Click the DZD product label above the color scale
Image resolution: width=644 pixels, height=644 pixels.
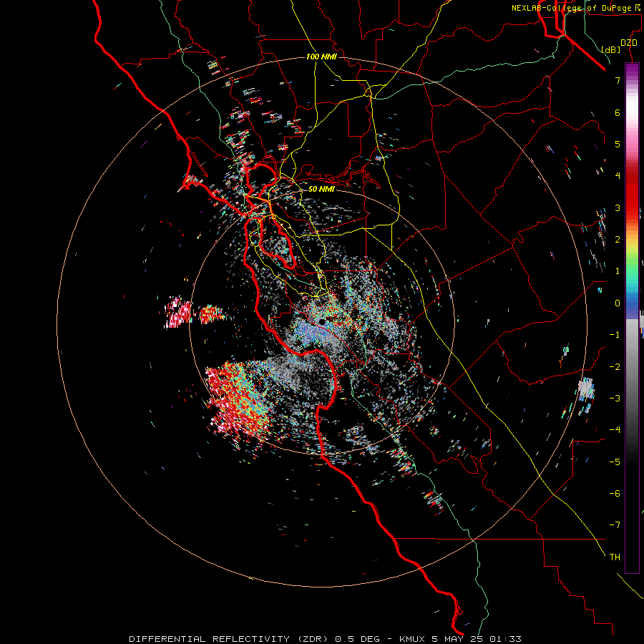629,43
